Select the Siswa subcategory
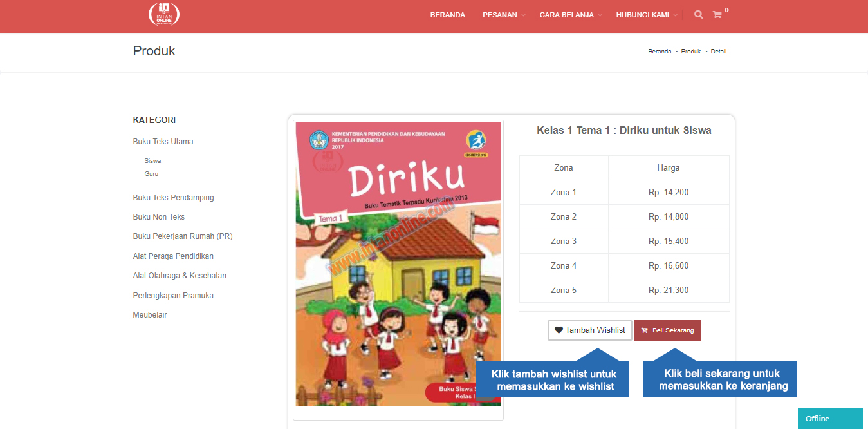 coord(152,161)
